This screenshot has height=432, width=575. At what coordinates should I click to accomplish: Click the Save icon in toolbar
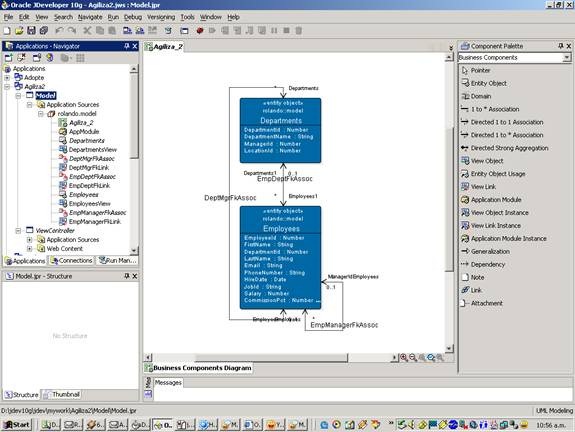tap(32, 30)
